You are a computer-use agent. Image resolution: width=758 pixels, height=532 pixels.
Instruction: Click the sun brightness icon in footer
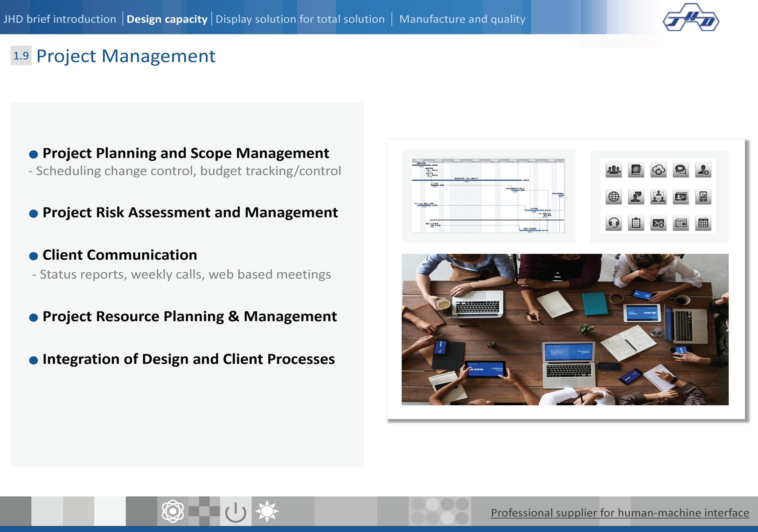pyautogui.click(x=267, y=511)
